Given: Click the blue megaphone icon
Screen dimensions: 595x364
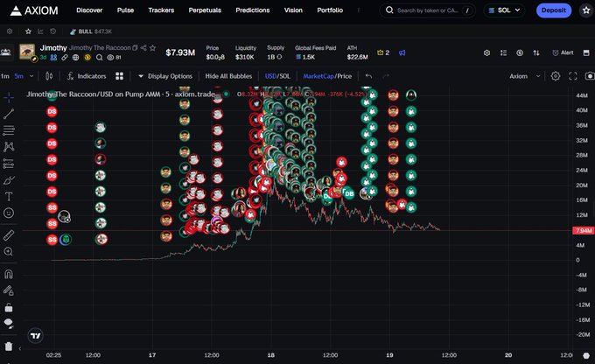Looking at the screenshot, I should [402, 52].
